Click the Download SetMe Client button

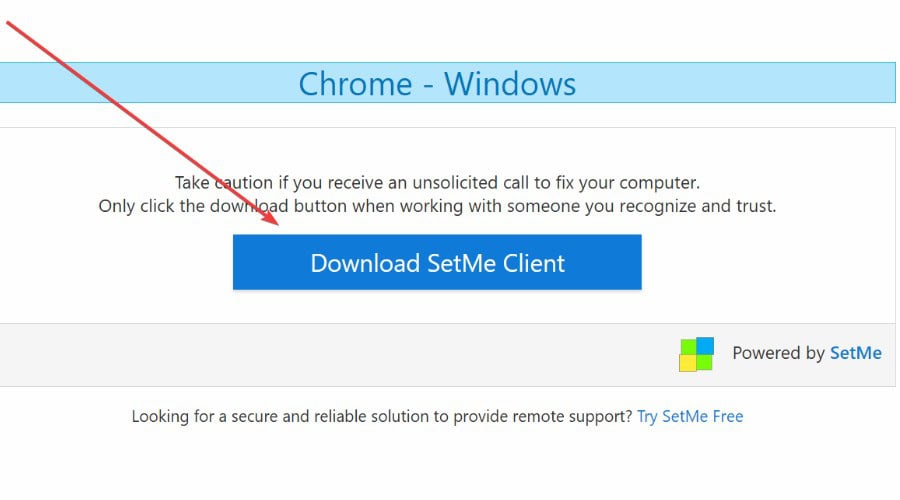(437, 262)
